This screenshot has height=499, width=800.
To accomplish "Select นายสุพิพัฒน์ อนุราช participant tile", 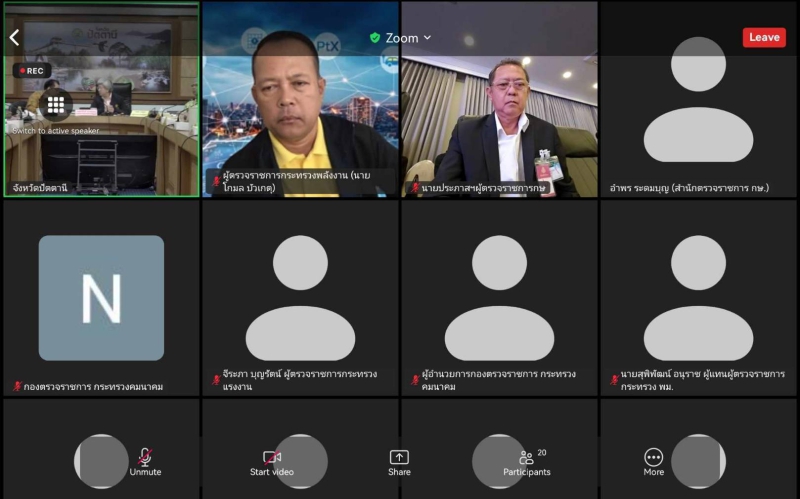I will point(698,297).
